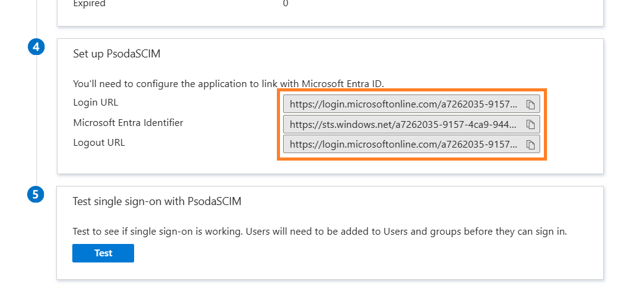Screen dimensions: 644x302
Task: Copy the Login URL to clipboard
Action: [530, 104]
